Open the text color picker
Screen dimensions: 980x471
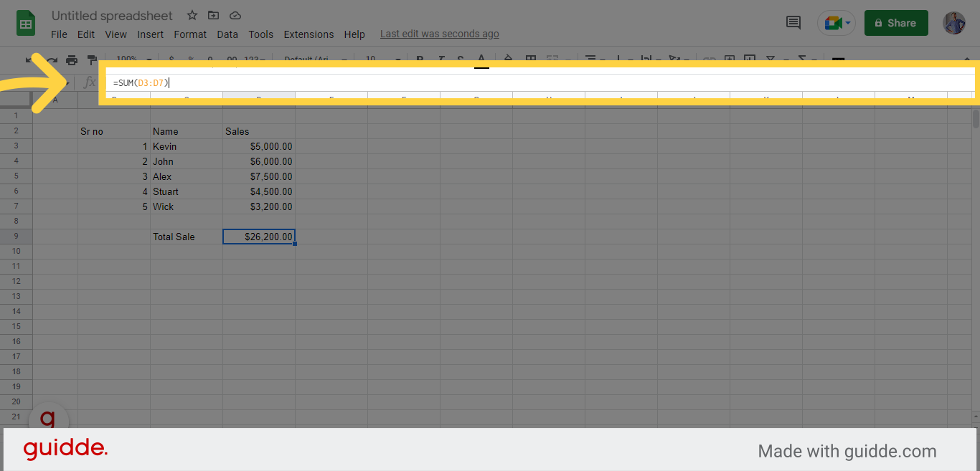tap(481, 60)
